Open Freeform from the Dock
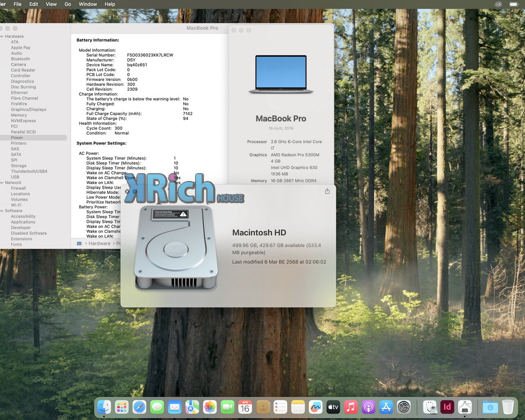 [316, 407]
